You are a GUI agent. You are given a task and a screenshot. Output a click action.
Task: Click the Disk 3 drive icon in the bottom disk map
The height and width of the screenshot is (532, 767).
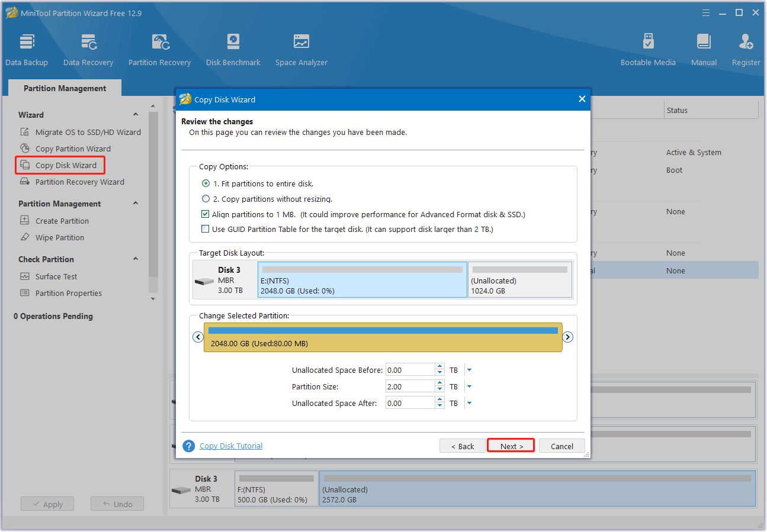click(x=181, y=491)
